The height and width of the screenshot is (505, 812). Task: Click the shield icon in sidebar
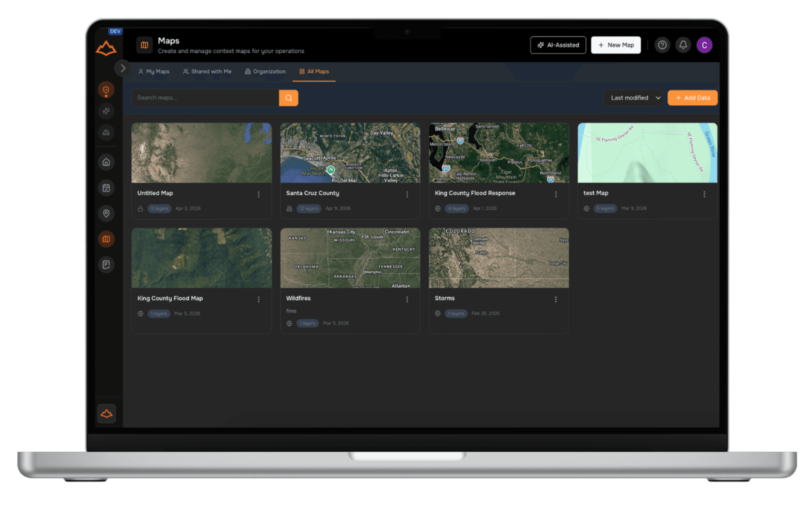pyautogui.click(x=106, y=90)
